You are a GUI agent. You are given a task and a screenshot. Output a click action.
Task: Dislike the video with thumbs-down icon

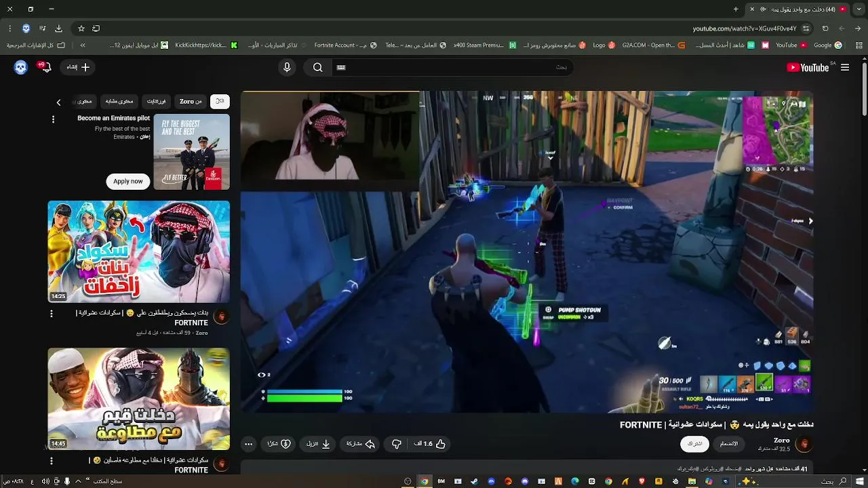397,444
